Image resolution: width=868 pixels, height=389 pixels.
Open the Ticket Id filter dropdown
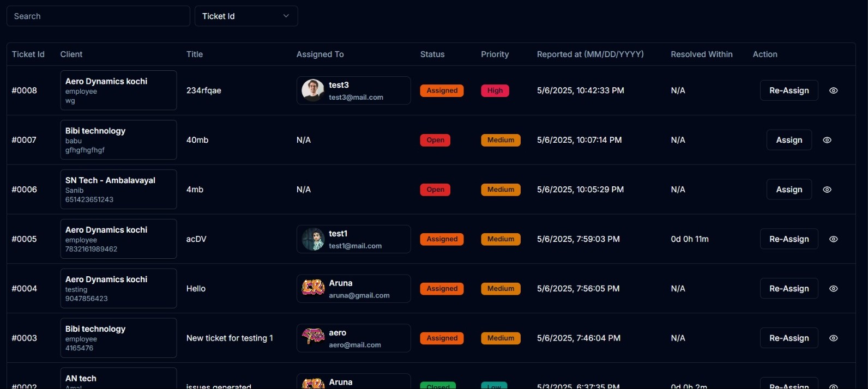(246, 16)
